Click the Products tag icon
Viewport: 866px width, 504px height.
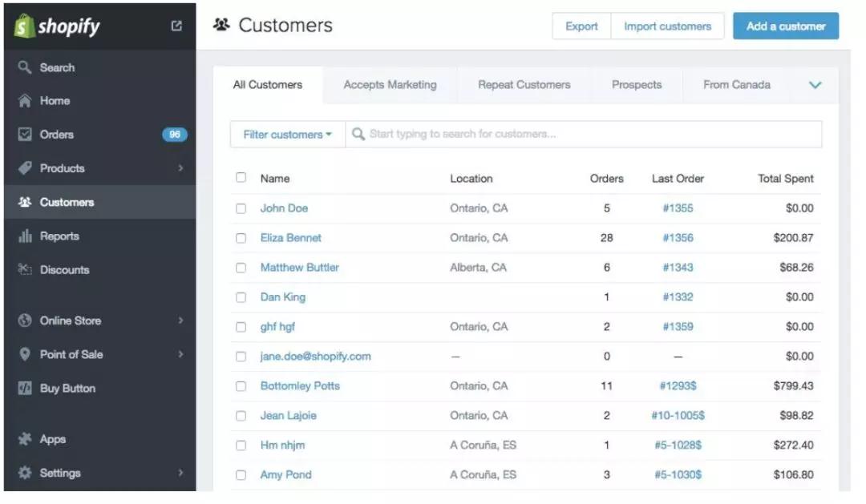pos(25,168)
